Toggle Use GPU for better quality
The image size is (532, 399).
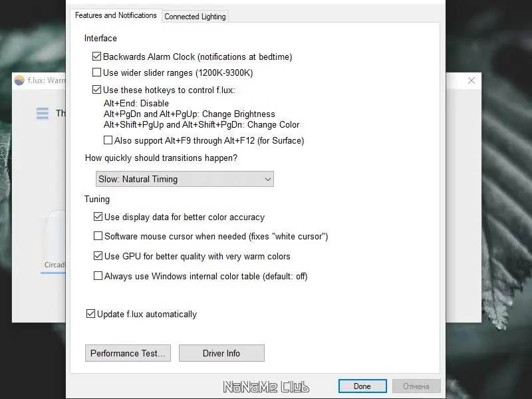(x=98, y=256)
